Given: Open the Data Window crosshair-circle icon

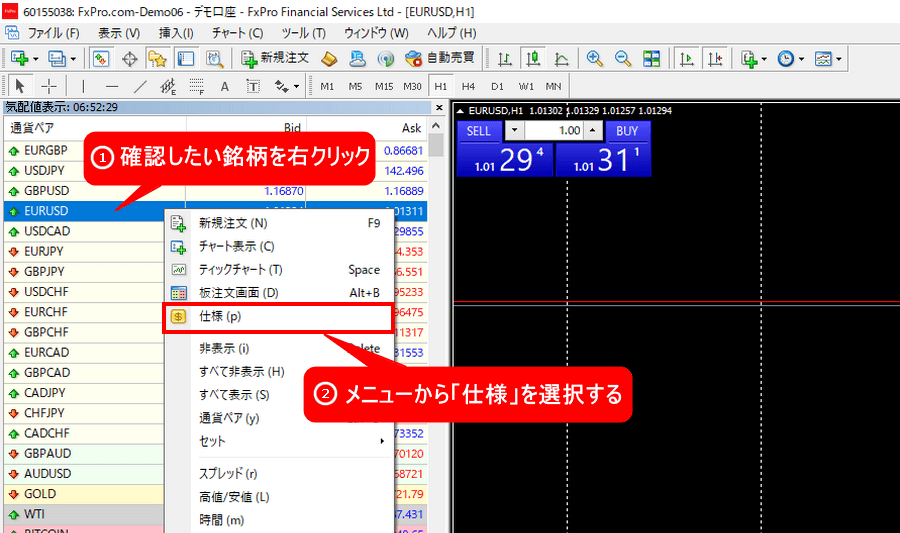Looking at the screenshot, I should click(130, 59).
